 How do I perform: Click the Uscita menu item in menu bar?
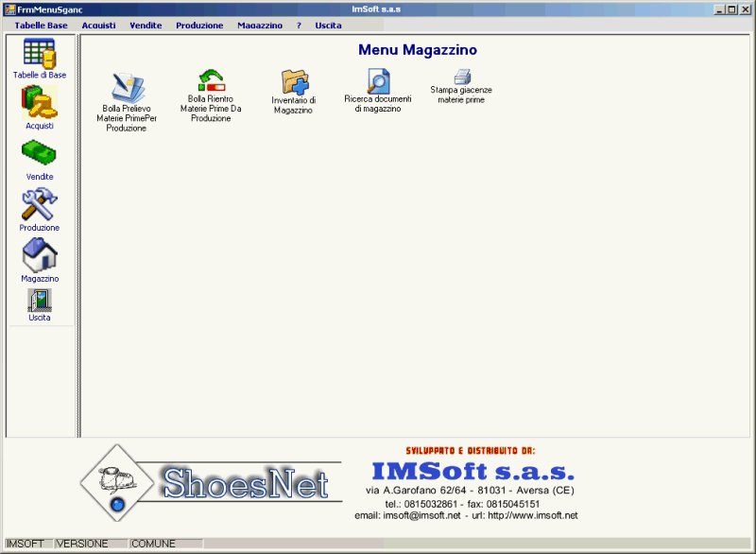[x=328, y=26]
